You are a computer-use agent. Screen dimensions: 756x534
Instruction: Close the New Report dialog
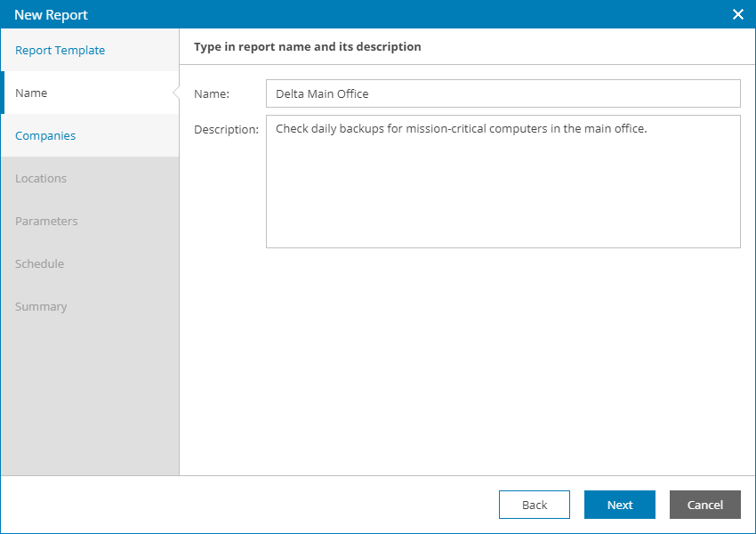pyautogui.click(x=737, y=14)
